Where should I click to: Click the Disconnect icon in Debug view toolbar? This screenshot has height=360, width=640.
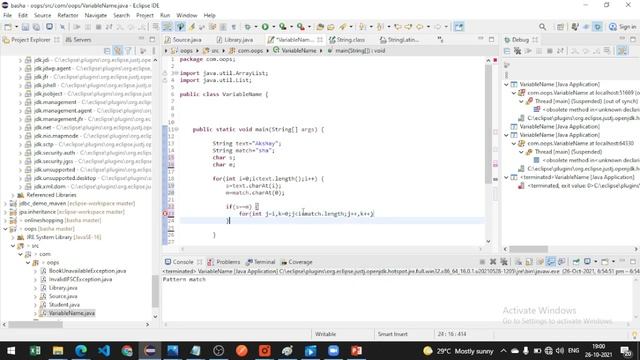[x=560, y=51]
